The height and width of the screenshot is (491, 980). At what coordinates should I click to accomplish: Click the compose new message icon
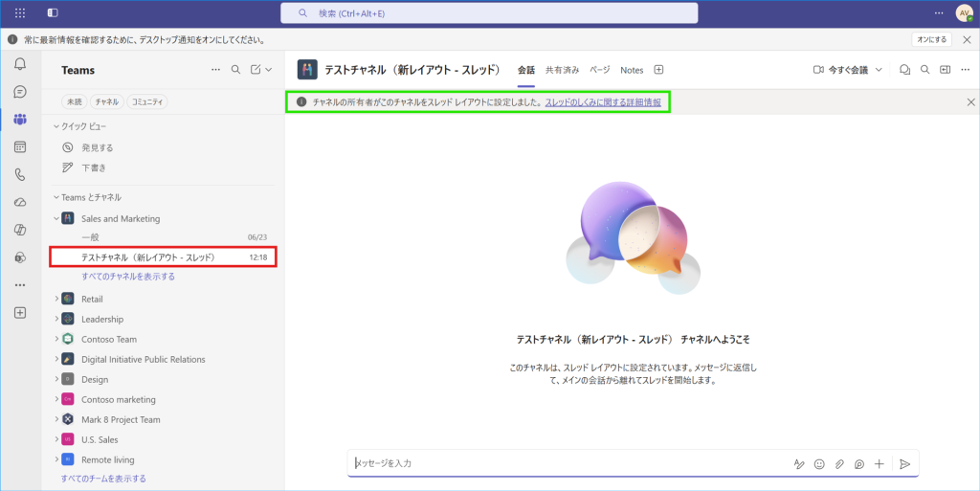pyautogui.click(x=256, y=70)
